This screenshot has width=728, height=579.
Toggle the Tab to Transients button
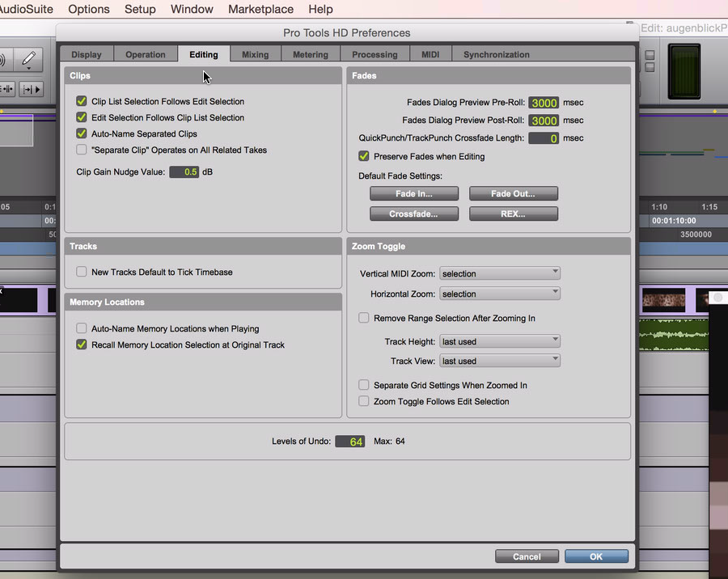pos(6,88)
